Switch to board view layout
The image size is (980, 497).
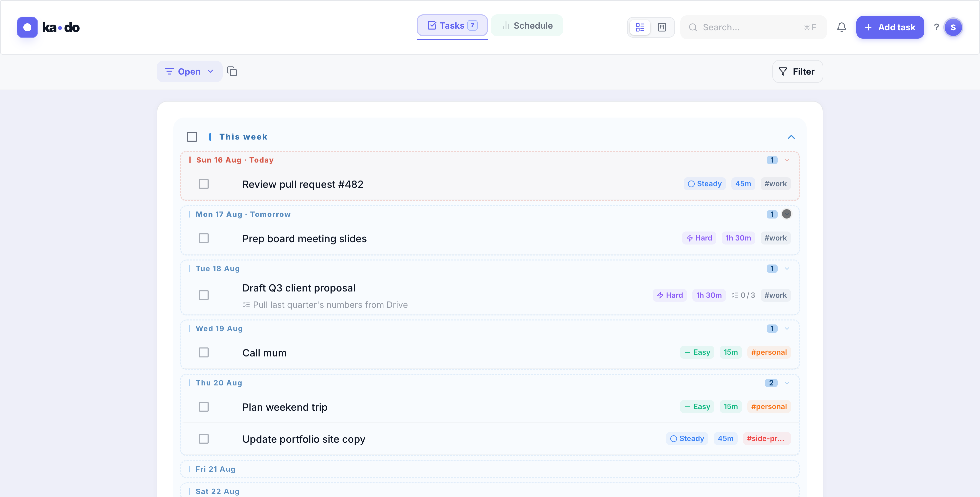(x=662, y=27)
